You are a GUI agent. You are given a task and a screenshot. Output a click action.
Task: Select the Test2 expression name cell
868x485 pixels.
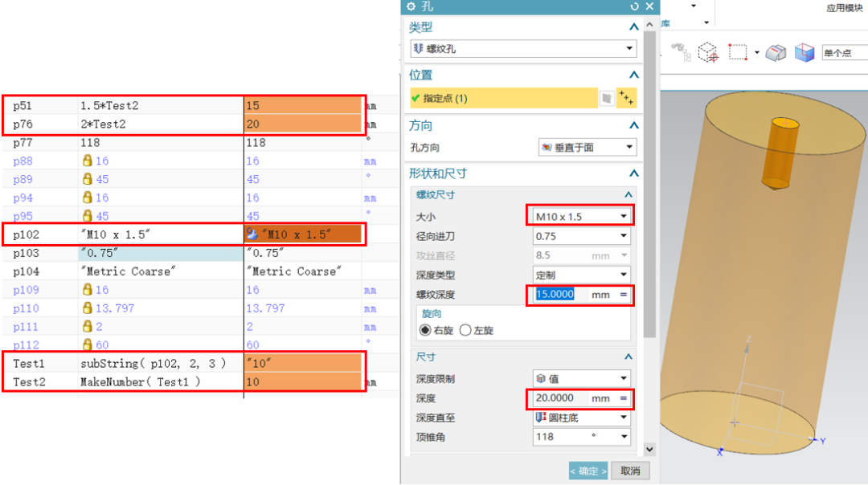(40, 381)
